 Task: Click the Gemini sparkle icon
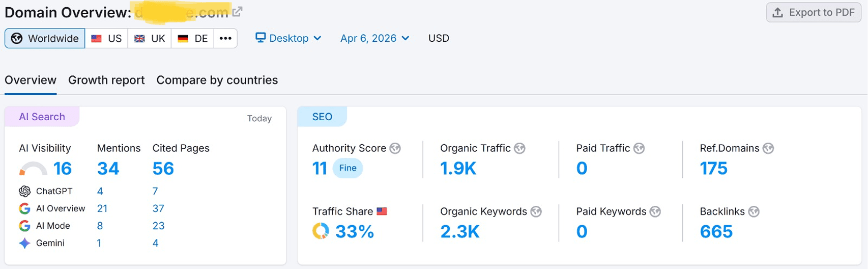[24, 243]
